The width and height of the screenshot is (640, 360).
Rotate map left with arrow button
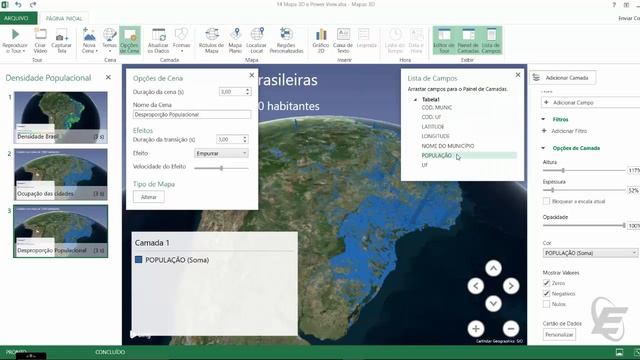click(476, 286)
